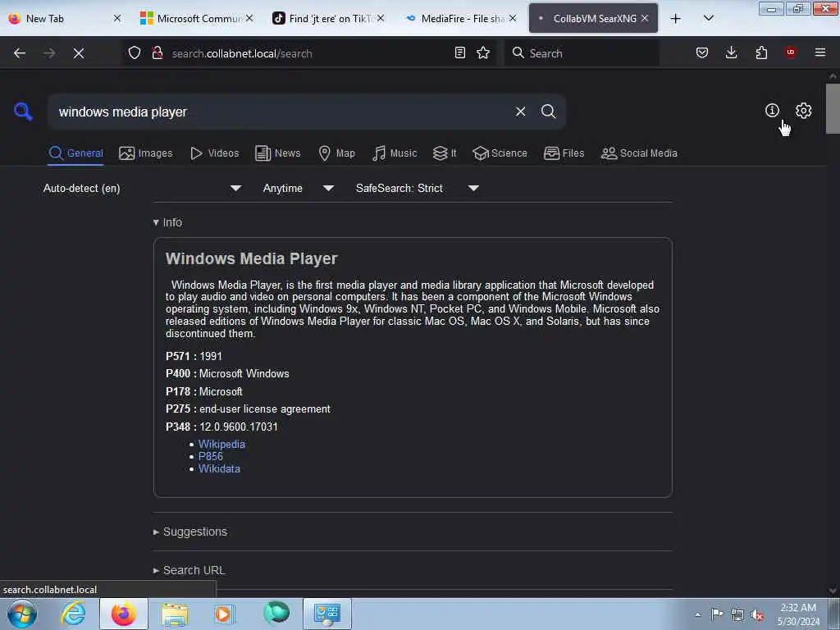Close the CollabVM SearXNG tab
The width and height of the screenshot is (840, 630).
[645, 18]
